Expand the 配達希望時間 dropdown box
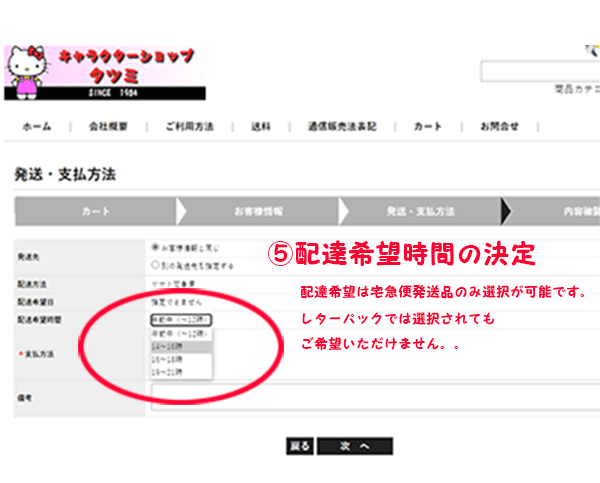 coord(181,319)
